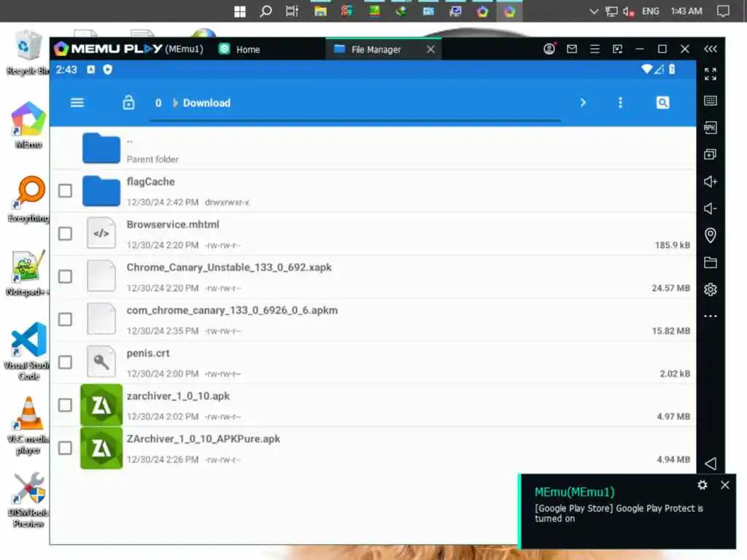Screen dimensions: 747x560
Task: Open file search with the magnifier icon
Action: tap(662, 103)
